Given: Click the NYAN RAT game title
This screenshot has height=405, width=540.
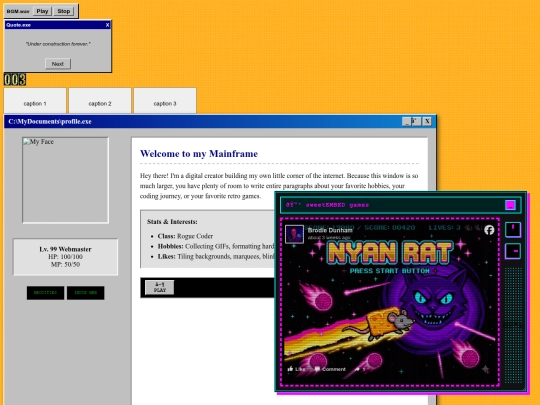Looking at the screenshot, I should pos(390,252).
